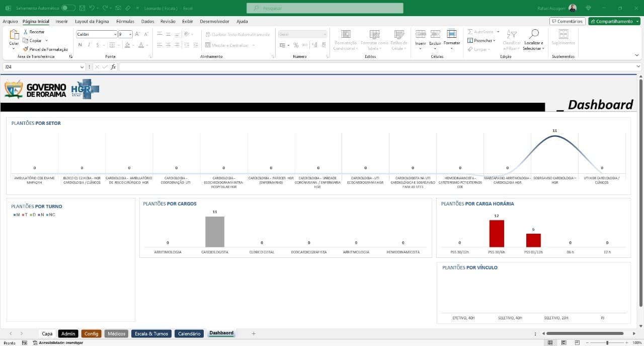Click the Undo arrow icon

(x=92, y=8)
